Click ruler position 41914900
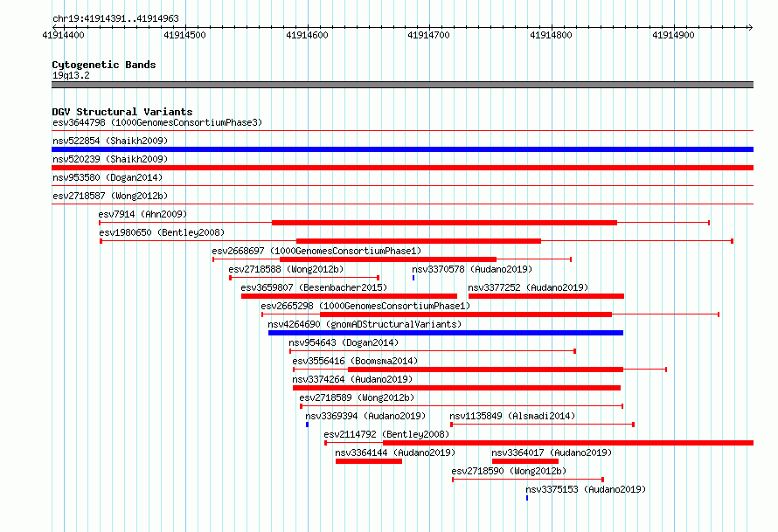Viewport: 778px width, 532px height. 673,35
